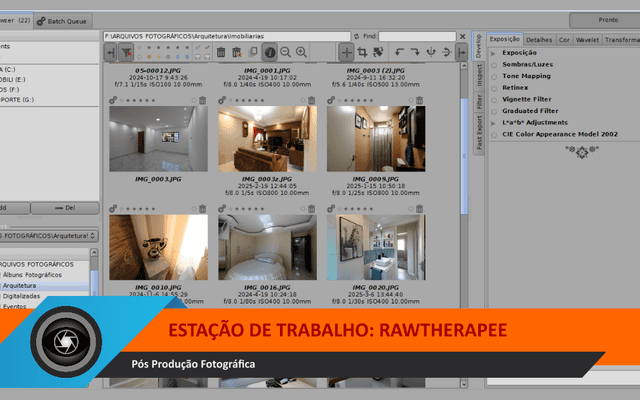640x400 pixels.
Task: Zoom in thumbnails with the plus magnifier
Action: (x=301, y=52)
